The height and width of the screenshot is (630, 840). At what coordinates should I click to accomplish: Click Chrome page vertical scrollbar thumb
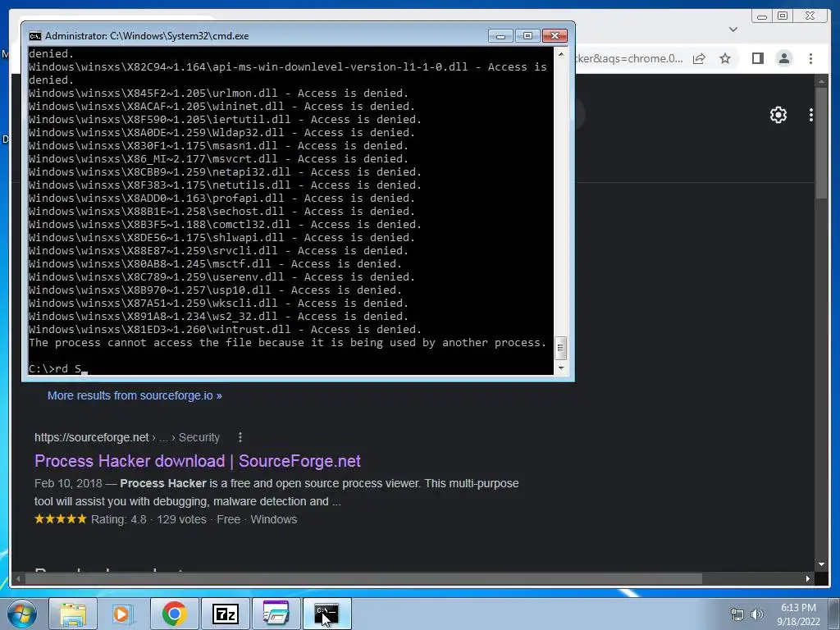[821, 144]
